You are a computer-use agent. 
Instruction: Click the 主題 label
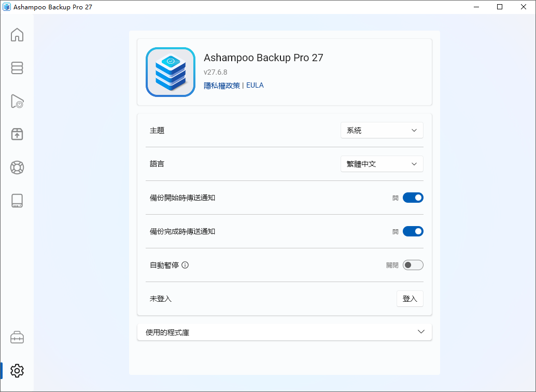click(x=157, y=130)
